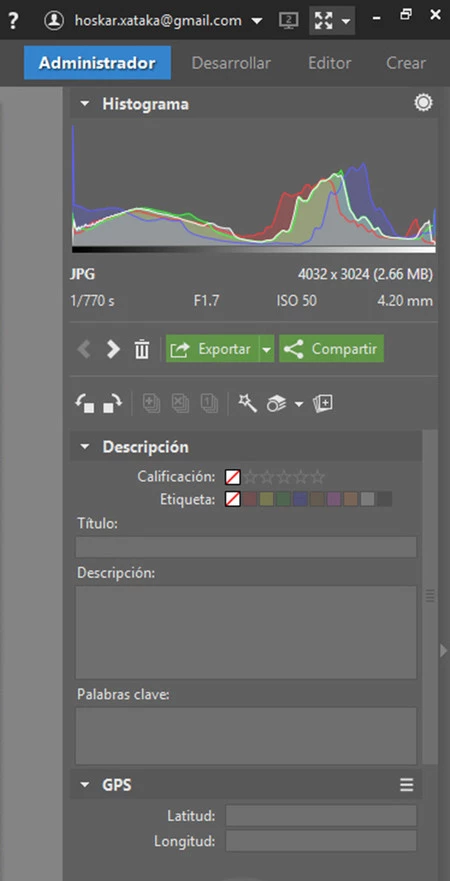Click the magic wand quick fix icon
The height and width of the screenshot is (881, 450).
247,403
